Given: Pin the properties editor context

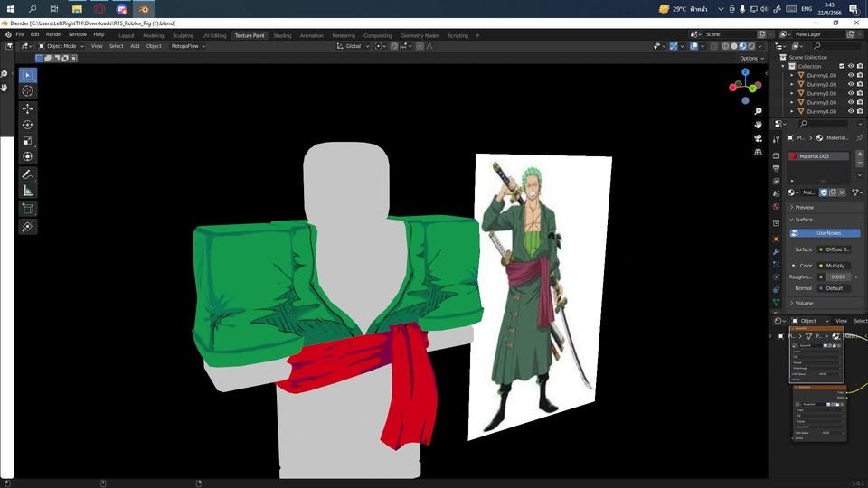Looking at the screenshot, I should tap(859, 137).
